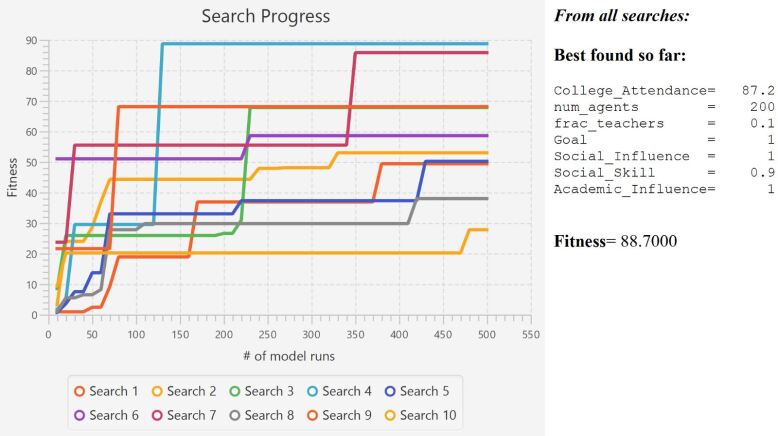Select the frac_teachers parameter row

[x=664, y=123]
